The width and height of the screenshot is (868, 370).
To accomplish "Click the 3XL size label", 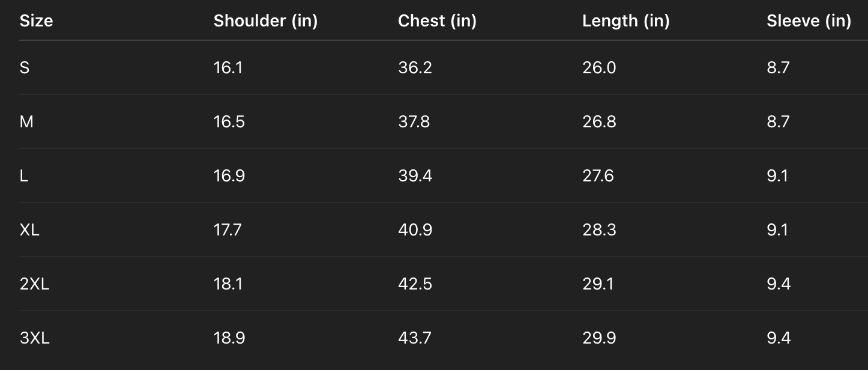I will tap(35, 338).
